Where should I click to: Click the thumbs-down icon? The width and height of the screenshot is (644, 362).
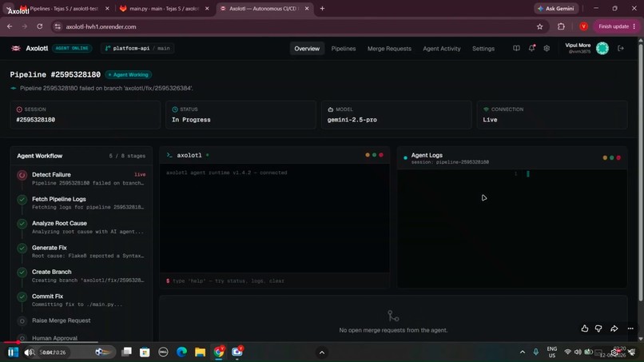pos(598,328)
